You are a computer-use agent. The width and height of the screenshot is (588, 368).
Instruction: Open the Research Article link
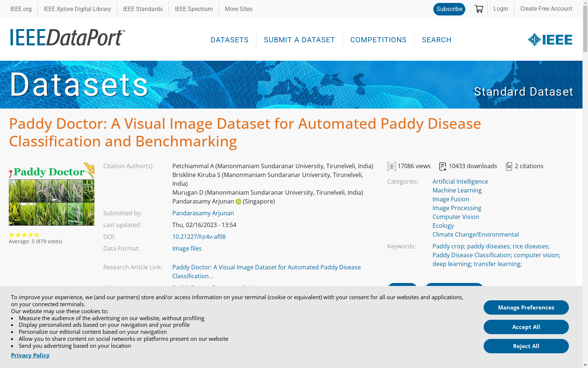[266, 272]
